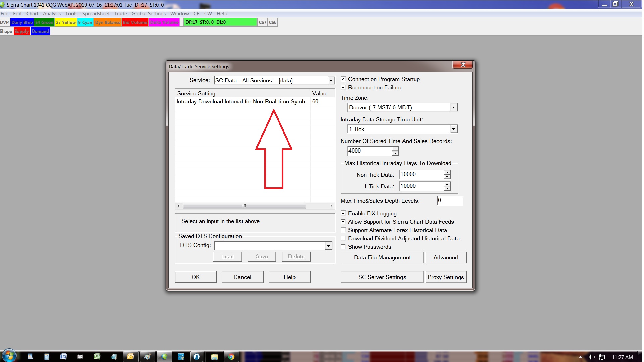
Task: Expand the Service dropdown
Action: [x=331, y=80]
